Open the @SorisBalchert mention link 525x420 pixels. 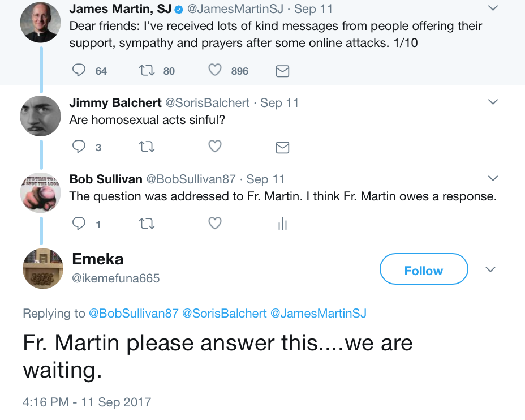(225, 313)
